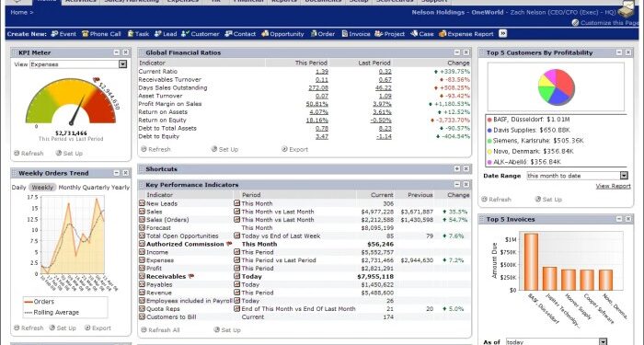Click the Profit row KPI icon
The height and width of the screenshot is (345, 644).
[142, 269]
